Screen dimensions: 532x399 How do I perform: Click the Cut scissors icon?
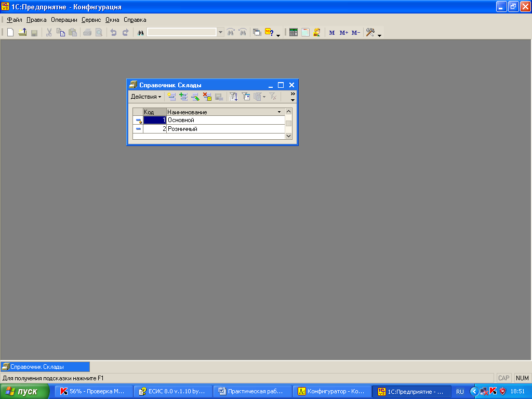49,33
